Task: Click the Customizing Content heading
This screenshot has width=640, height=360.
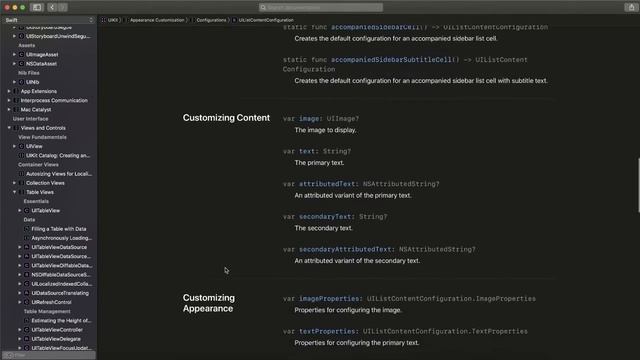Action: point(226,118)
